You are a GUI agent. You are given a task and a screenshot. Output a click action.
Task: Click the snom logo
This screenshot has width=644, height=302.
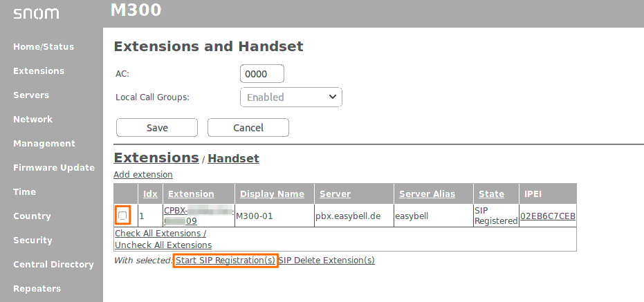pyautogui.click(x=36, y=13)
